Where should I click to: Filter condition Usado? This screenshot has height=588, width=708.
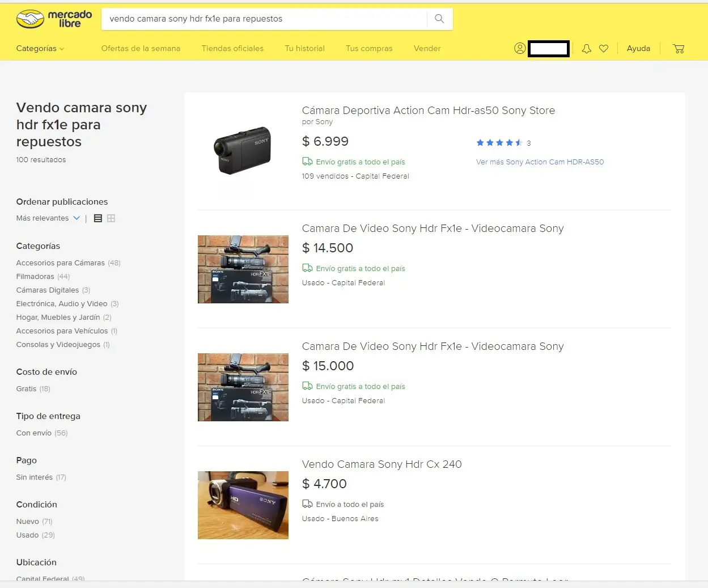[35, 535]
